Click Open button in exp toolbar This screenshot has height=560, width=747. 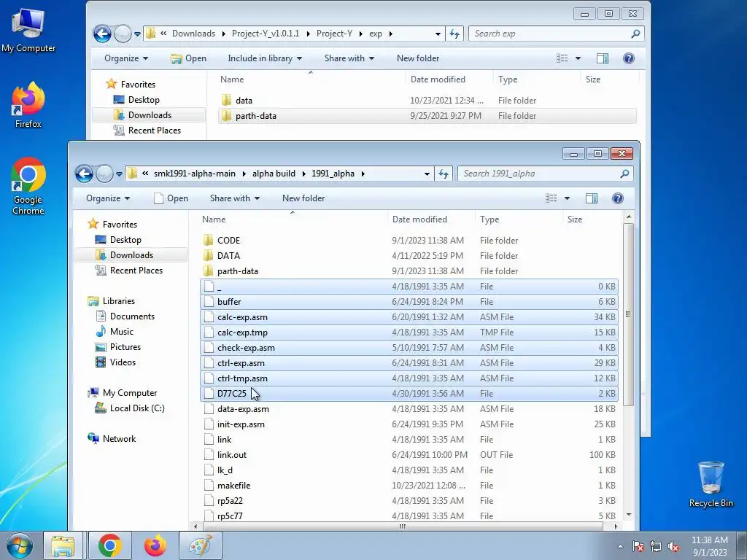coord(189,58)
